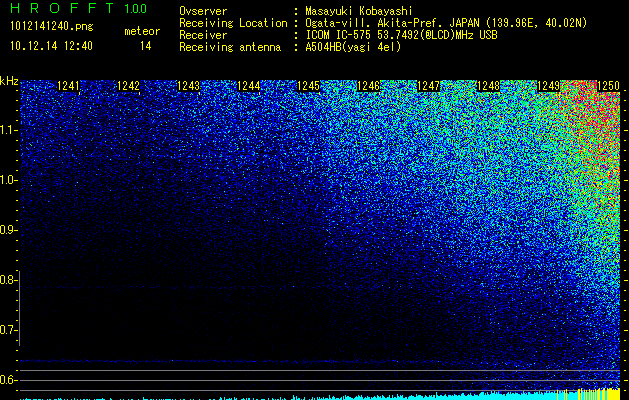Click the Receiver label

(203, 35)
